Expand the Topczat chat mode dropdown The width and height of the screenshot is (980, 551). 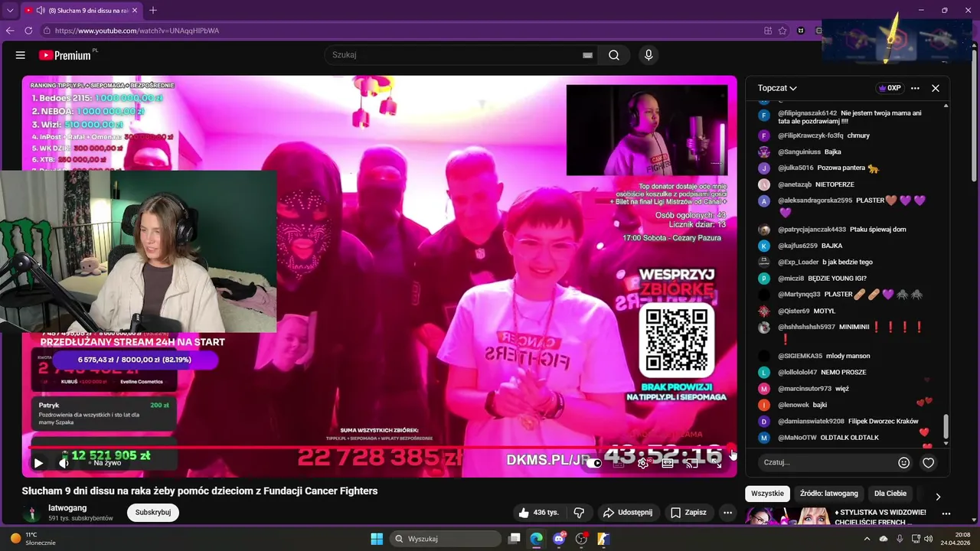(x=777, y=88)
